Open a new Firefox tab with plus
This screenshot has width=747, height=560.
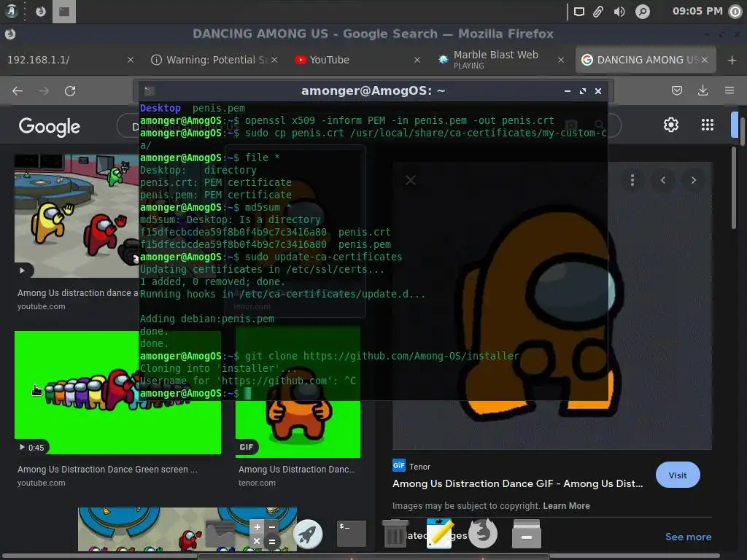pos(732,60)
